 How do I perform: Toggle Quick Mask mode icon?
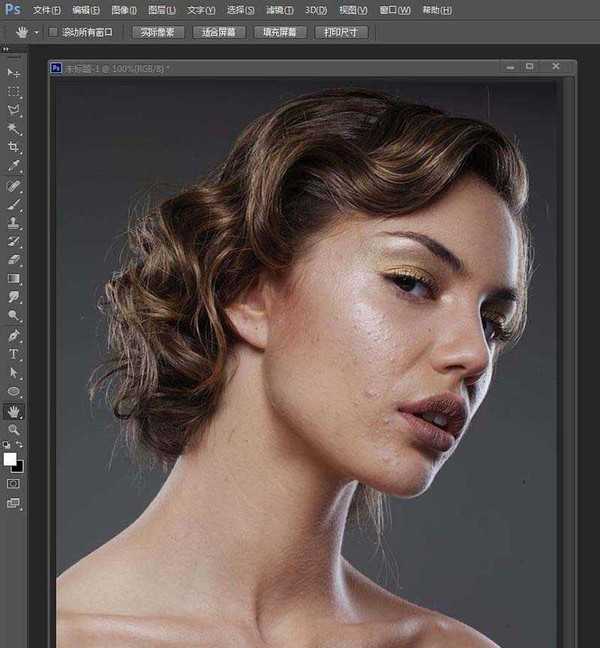click(x=14, y=483)
